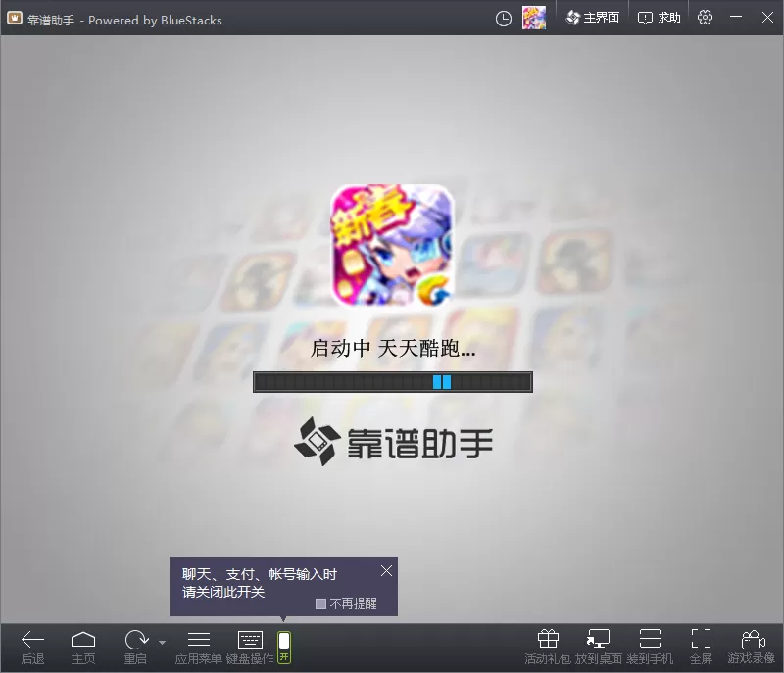The width and height of the screenshot is (784, 673).
Task: Click the 重启 restart icon
Action: pos(136,647)
